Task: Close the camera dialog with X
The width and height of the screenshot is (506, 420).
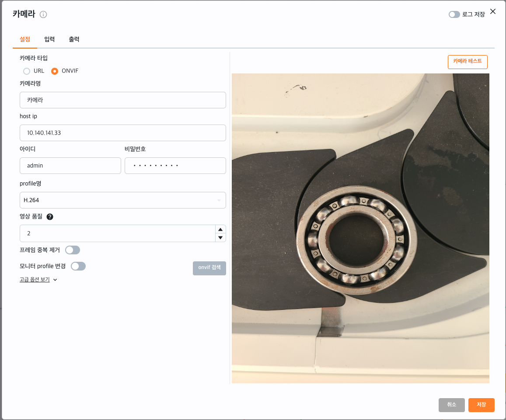Action: click(x=493, y=12)
